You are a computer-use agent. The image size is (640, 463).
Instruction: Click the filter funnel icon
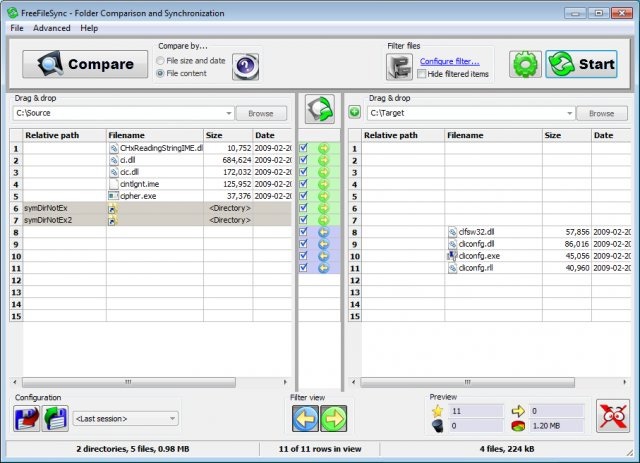(x=399, y=67)
